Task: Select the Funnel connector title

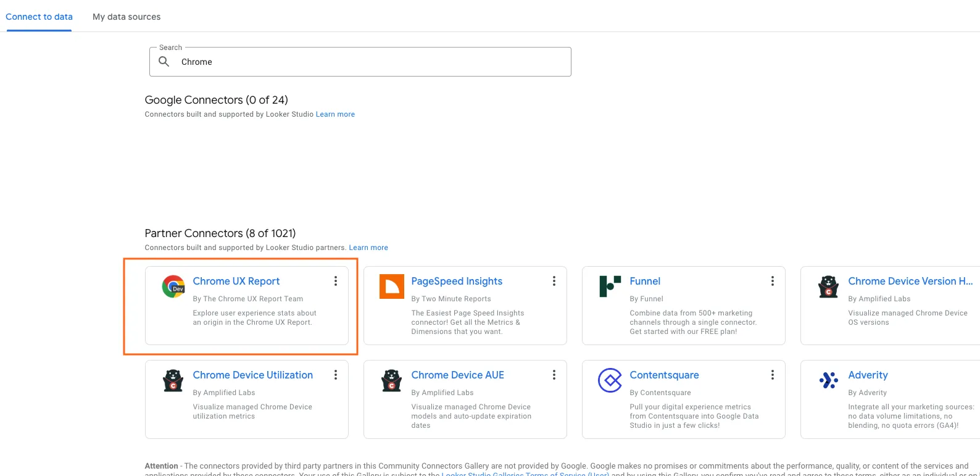Action: pyautogui.click(x=645, y=281)
